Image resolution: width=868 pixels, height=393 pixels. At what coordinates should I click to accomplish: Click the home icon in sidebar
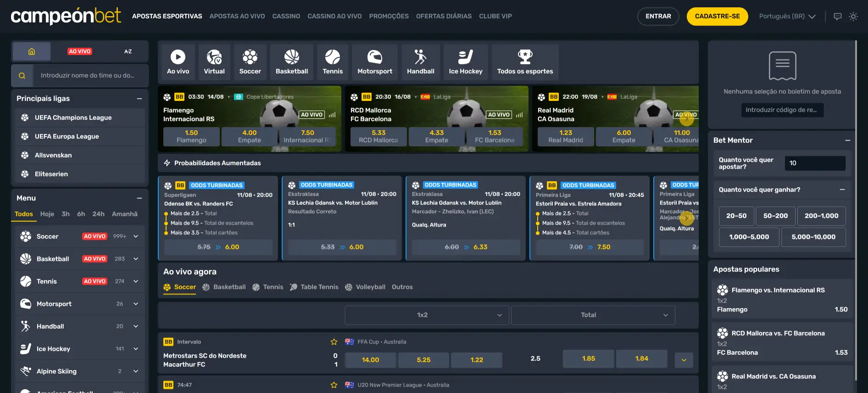pos(32,51)
